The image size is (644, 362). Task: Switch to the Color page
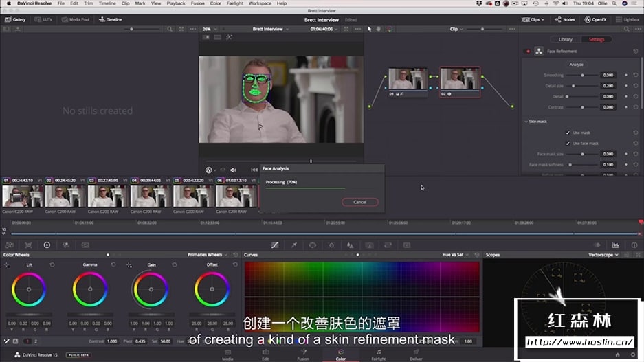(341, 354)
